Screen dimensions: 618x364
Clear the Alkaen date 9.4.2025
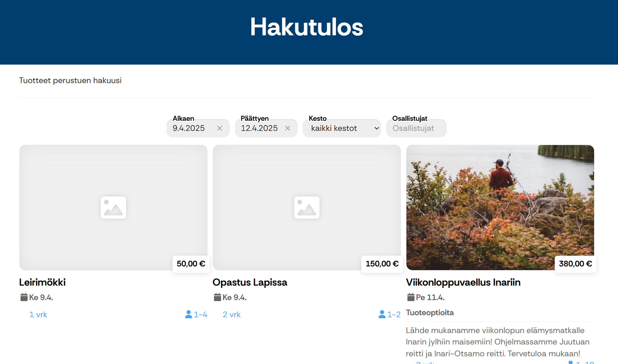(x=220, y=128)
